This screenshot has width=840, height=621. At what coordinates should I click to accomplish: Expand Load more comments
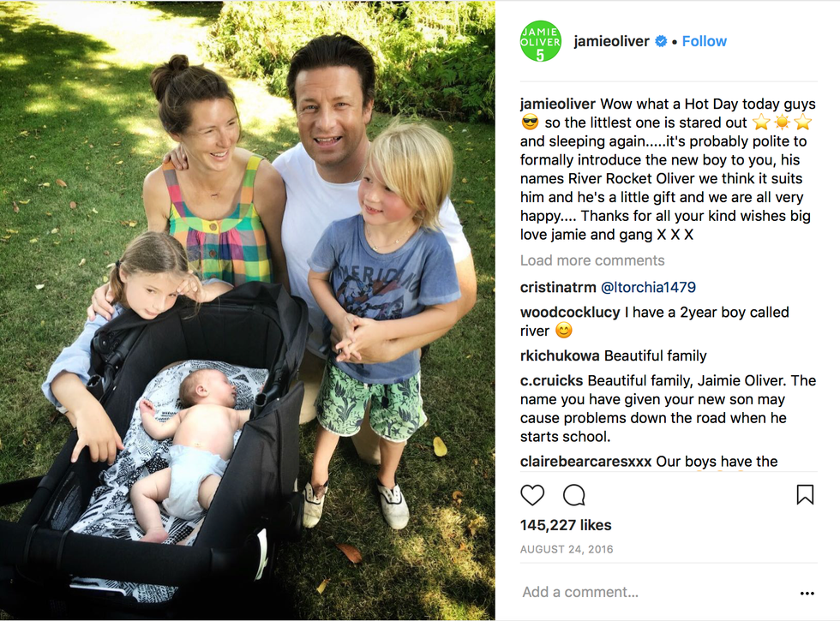pyautogui.click(x=592, y=260)
